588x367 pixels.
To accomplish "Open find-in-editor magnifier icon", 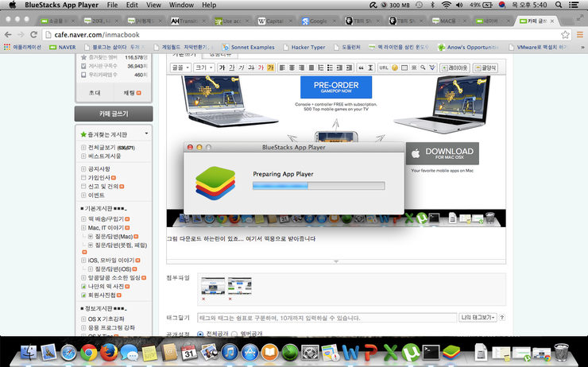I will point(423,68).
